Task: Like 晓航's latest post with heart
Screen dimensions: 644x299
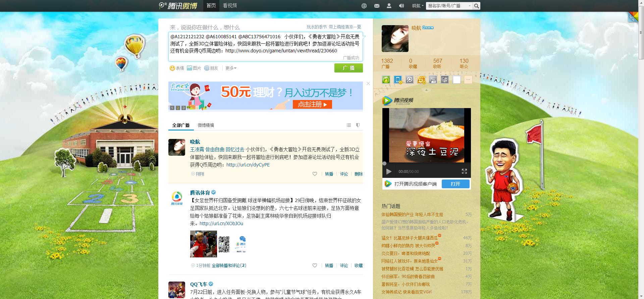Action: point(315,174)
